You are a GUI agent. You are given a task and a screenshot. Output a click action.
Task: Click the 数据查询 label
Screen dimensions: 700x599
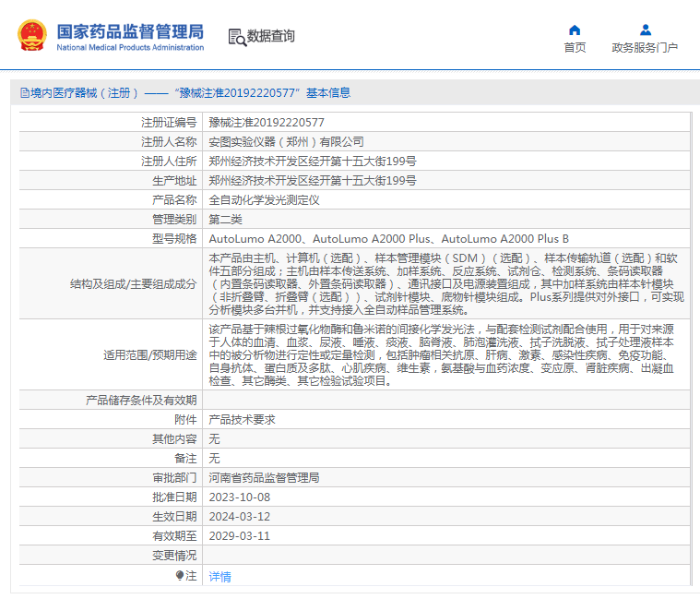271,36
